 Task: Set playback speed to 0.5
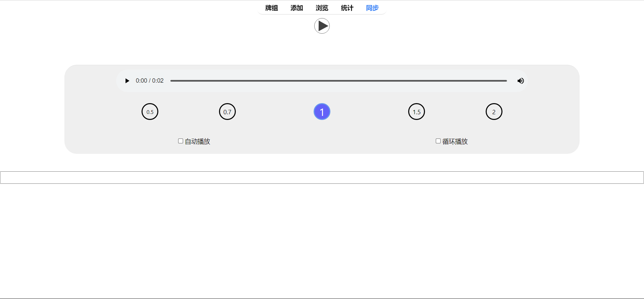150,112
